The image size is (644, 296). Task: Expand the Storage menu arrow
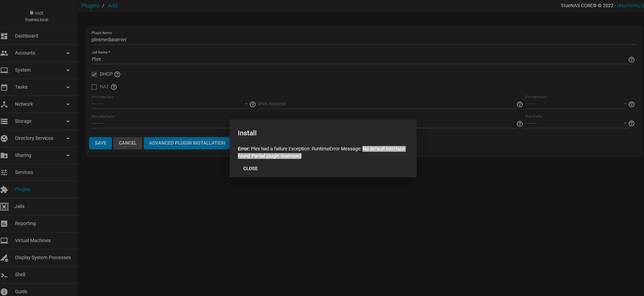click(68, 121)
